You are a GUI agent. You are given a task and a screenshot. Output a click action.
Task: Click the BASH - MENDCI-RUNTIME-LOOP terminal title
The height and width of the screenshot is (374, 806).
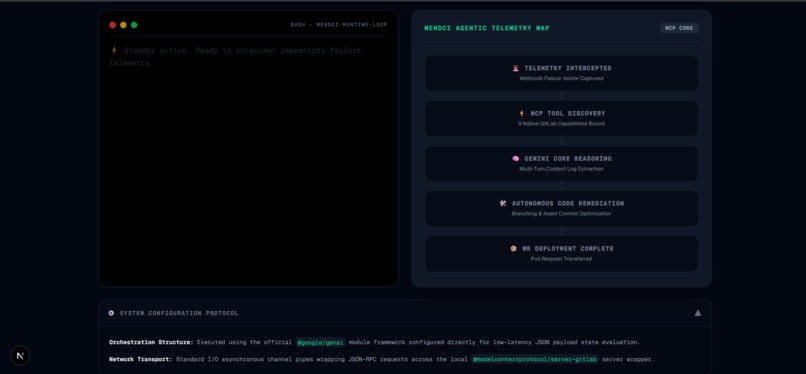coord(339,25)
